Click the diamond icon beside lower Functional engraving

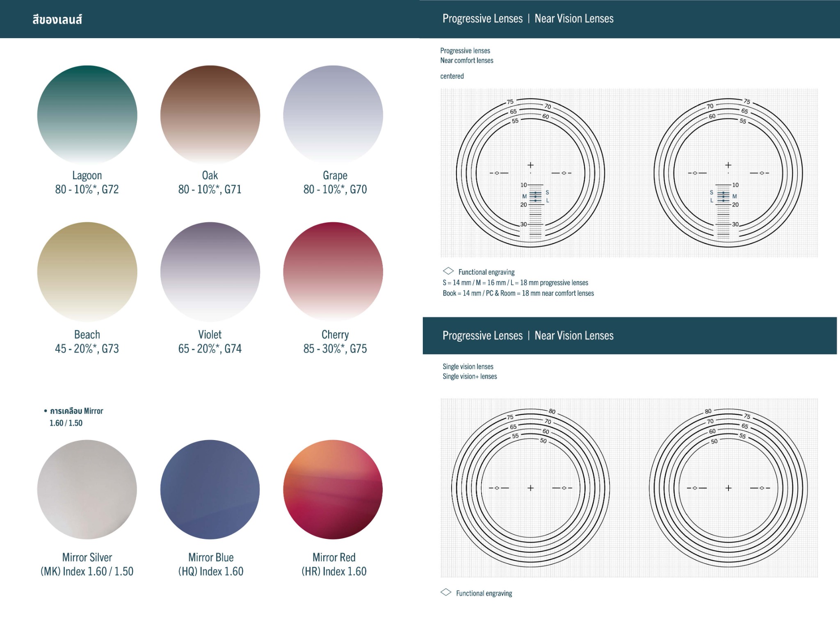coord(446,592)
